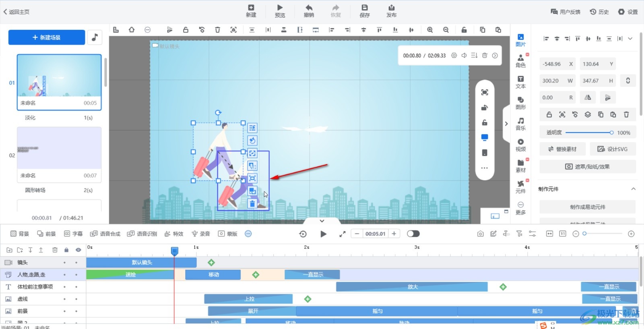Play the timeline
Image resolution: width=644 pixels, height=329 pixels.
pyautogui.click(x=323, y=234)
